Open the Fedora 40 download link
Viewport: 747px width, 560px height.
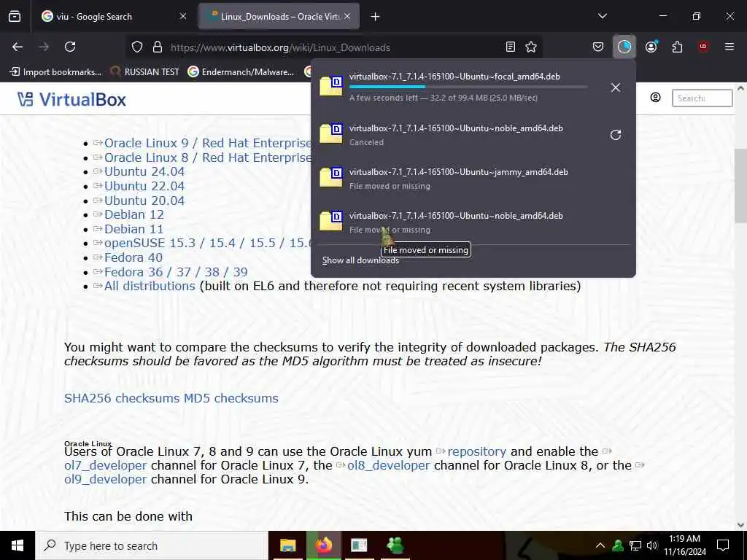click(133, 257)
